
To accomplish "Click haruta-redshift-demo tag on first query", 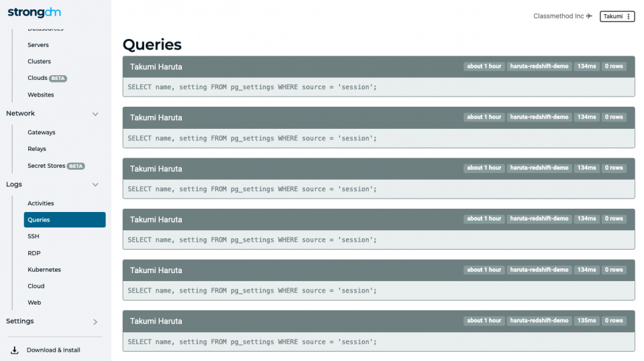I will tap(539, 66).
